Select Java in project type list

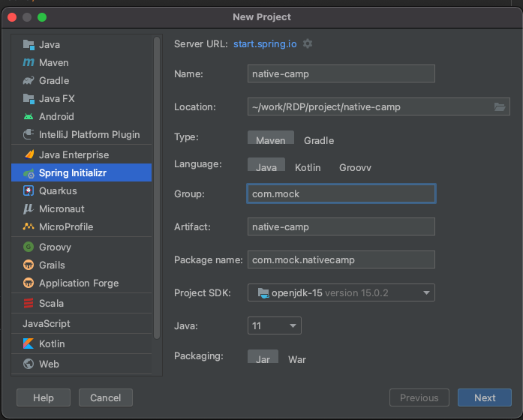[81, 45]
